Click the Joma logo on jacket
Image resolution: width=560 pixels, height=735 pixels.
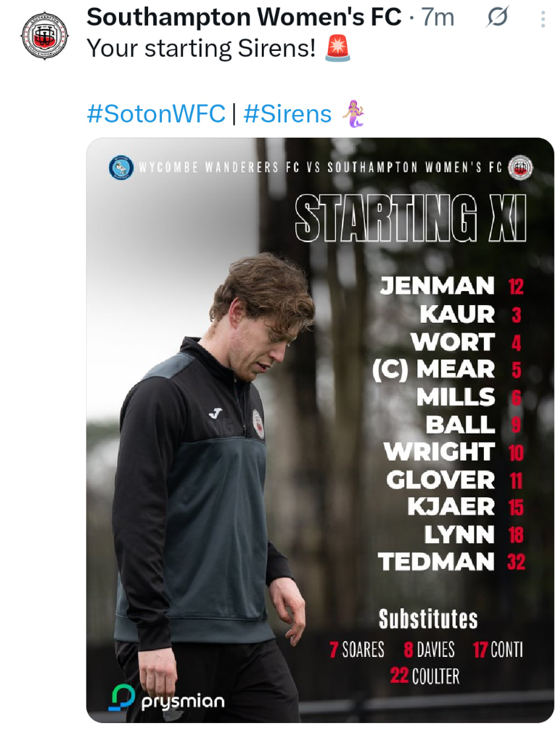click(x=216, y=413)
